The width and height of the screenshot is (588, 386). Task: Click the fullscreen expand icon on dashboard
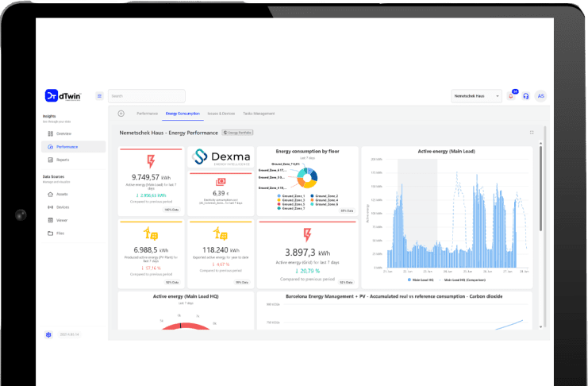[x=532, y=133]
